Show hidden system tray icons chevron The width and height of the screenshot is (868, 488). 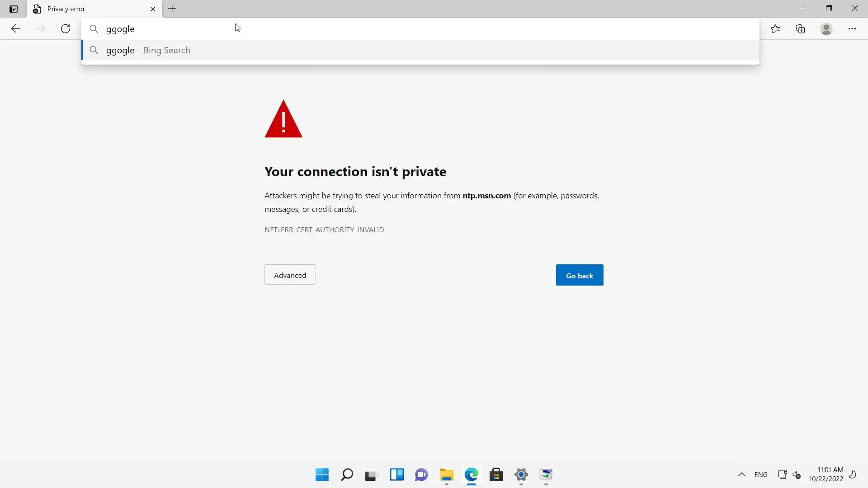click(x=741, y=474)
